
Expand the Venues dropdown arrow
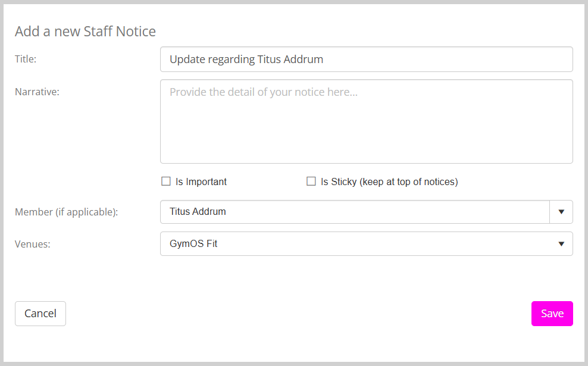(x=561, y=244)
